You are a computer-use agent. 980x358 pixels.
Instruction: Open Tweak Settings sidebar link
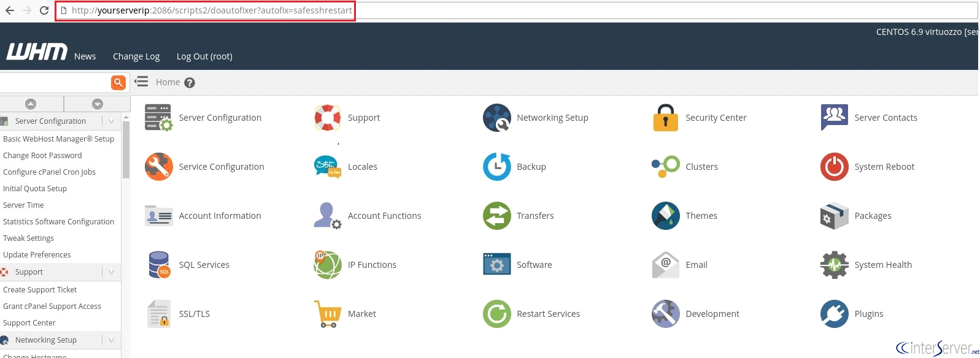[x=28, y=238]
